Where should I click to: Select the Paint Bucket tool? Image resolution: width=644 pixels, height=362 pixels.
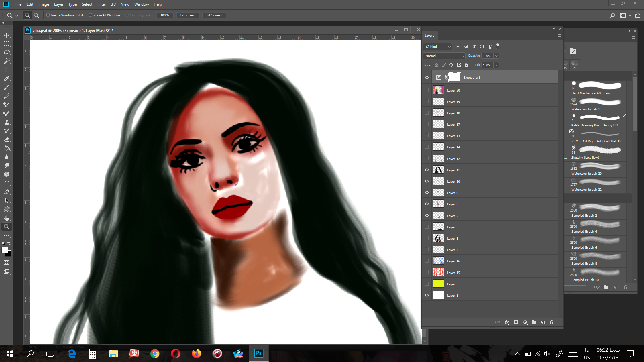7,148
